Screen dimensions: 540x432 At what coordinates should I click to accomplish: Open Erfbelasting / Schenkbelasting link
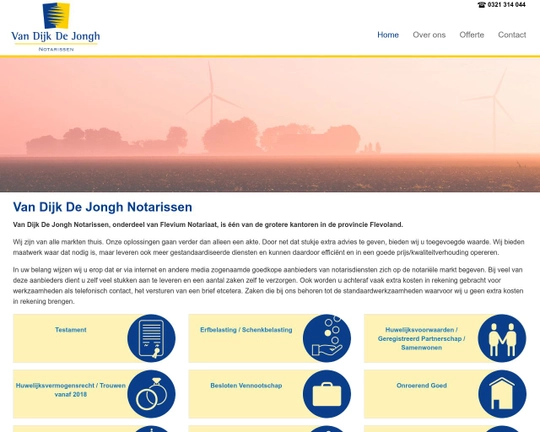246,330
